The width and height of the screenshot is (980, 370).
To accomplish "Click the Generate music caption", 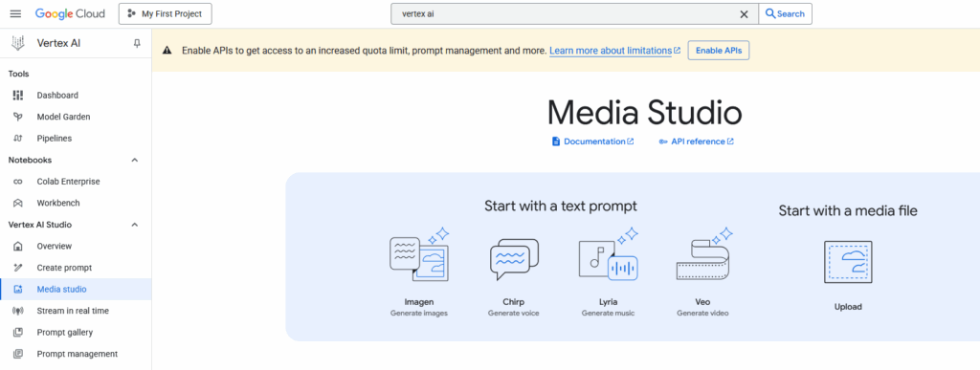I will 608,314.
